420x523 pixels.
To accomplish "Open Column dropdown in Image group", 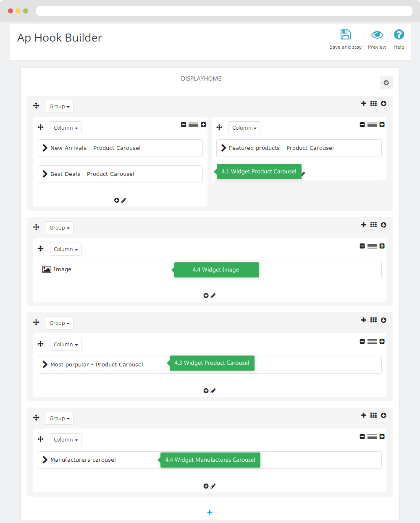I will pos(66,249).
